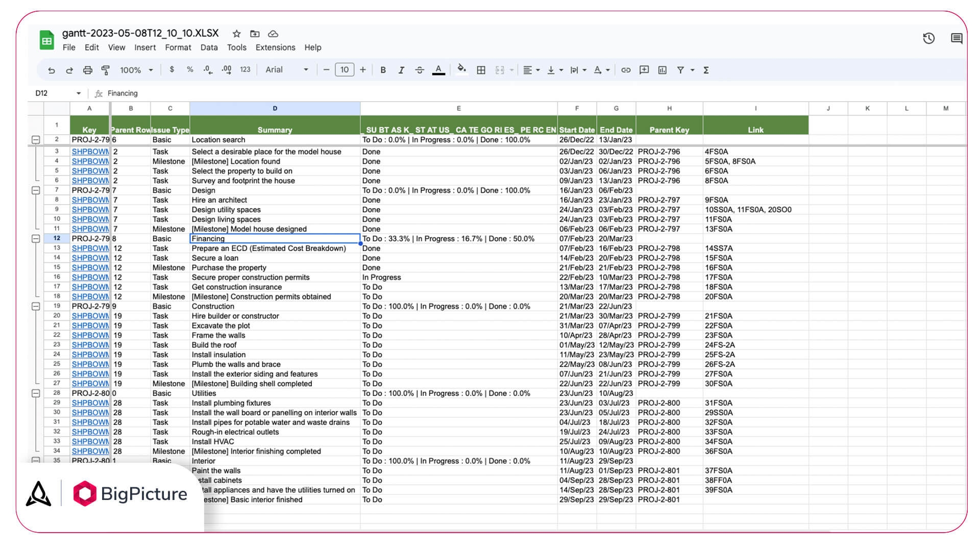Open the Data menu
The width and height of the screenshot is (980, 551).
point(209,47)
